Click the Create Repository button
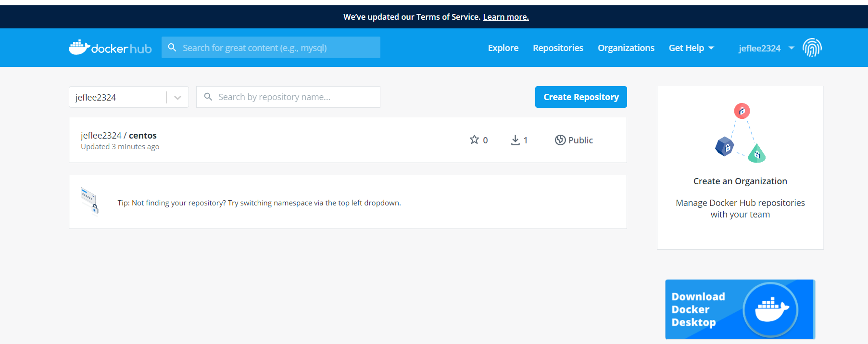The image size is (868, 344). (581, 97)
